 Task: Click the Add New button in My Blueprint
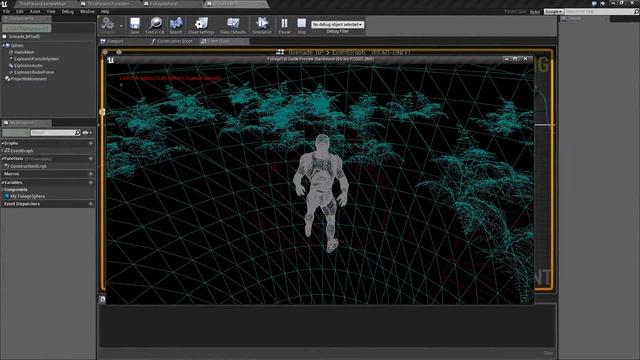16,133
